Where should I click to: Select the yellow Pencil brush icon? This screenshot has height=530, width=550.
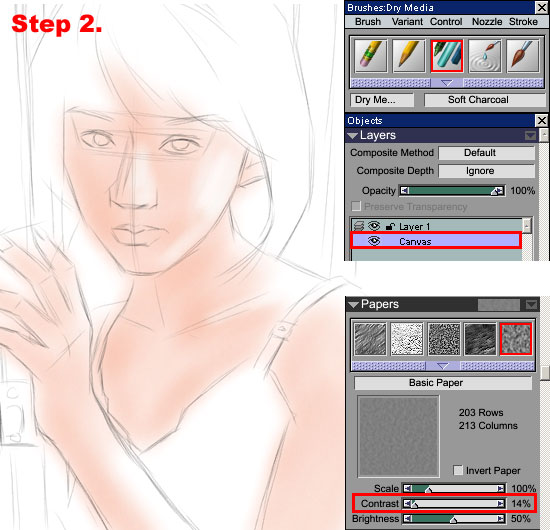click(409, 56)
